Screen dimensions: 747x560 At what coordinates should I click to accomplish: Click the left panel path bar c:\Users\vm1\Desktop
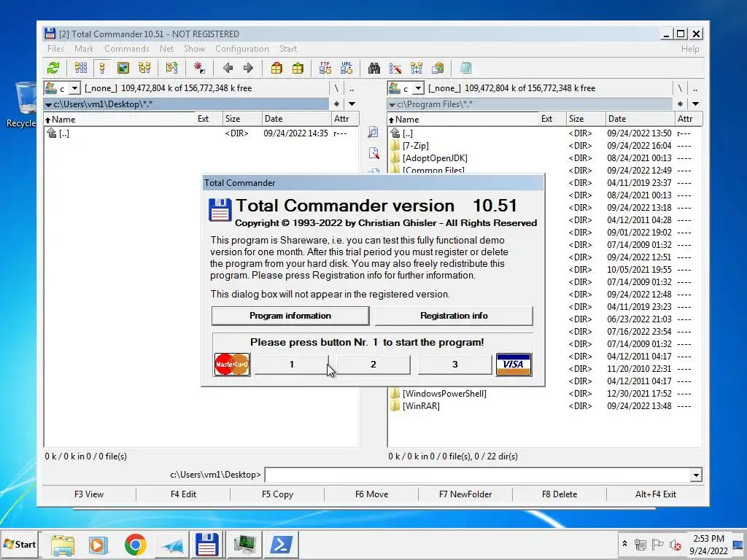186,104
